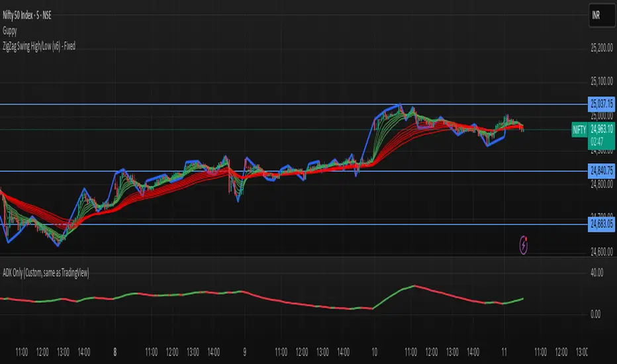Click date label 8 on time axis

tap(115, 352)
